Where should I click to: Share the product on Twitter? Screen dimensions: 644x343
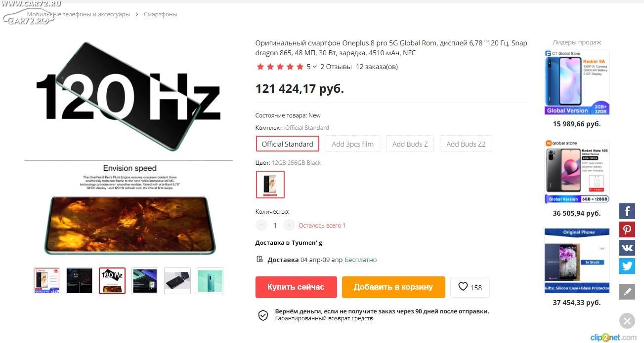[627, 266]
